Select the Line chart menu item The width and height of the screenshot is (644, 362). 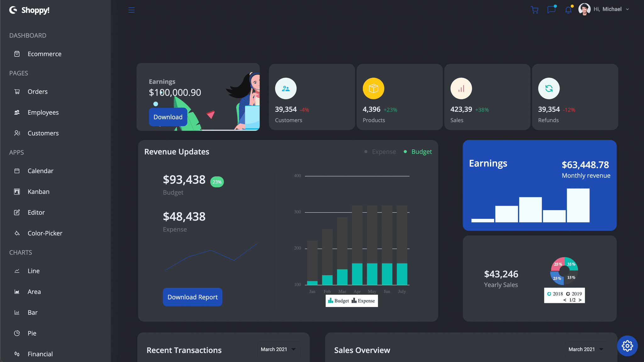coord(33,270)
